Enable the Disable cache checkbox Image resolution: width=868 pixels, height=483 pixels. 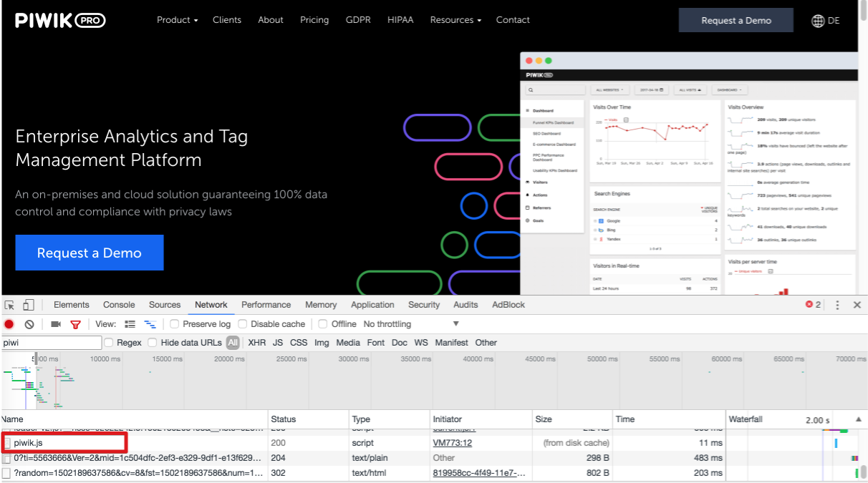(x=243, y=324)
